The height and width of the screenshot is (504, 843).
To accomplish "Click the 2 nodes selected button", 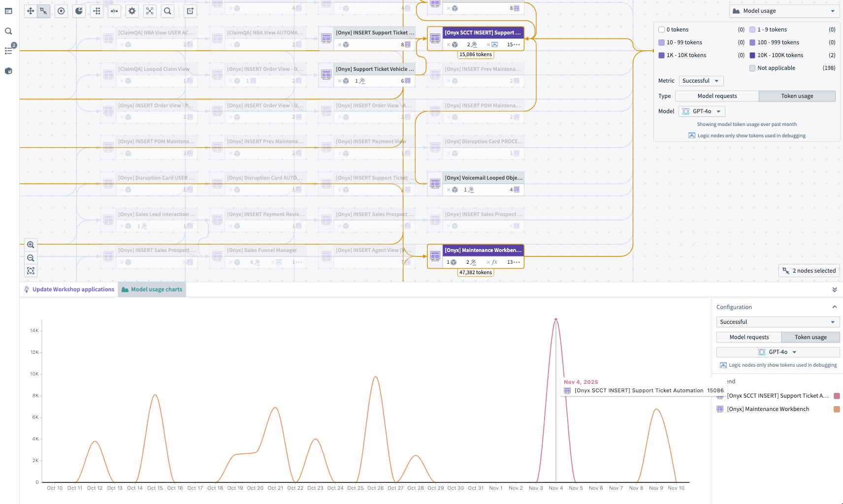I will (809, 271).
